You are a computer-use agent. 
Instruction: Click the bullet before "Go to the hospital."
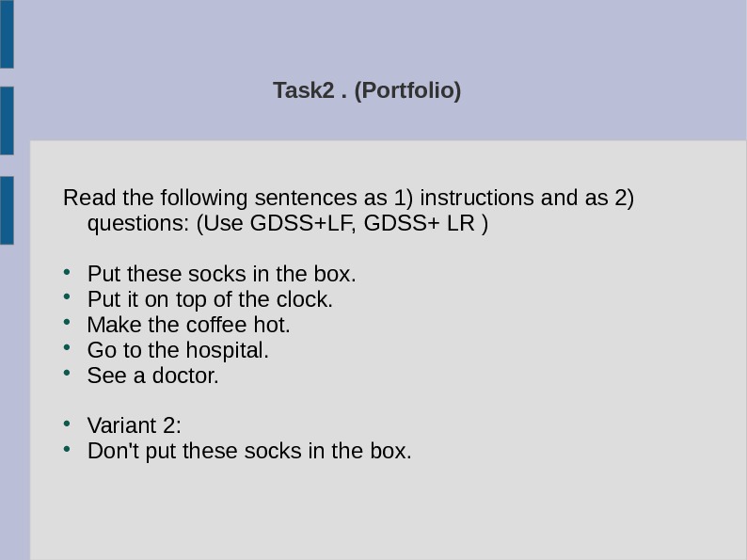tap(68, 349)
